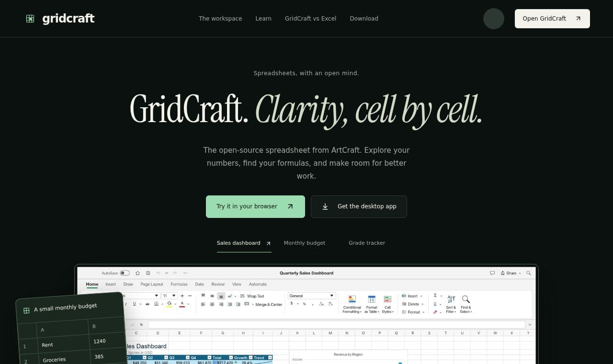
Task: Click the Format as Table icon
Action: pos(372,299)
